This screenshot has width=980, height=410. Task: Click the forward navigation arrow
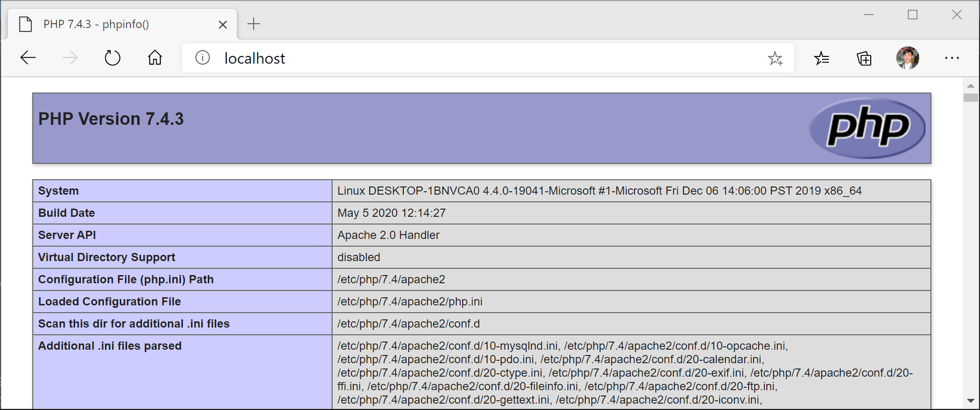click(70, 58)
